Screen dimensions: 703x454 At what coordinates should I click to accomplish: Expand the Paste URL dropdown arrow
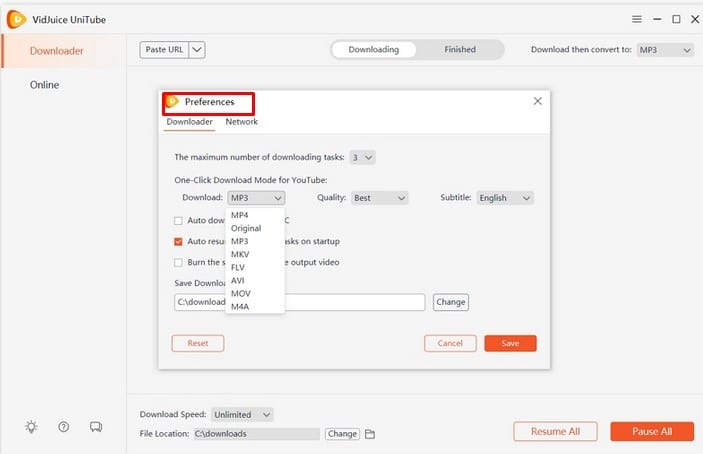coord(197,50)
